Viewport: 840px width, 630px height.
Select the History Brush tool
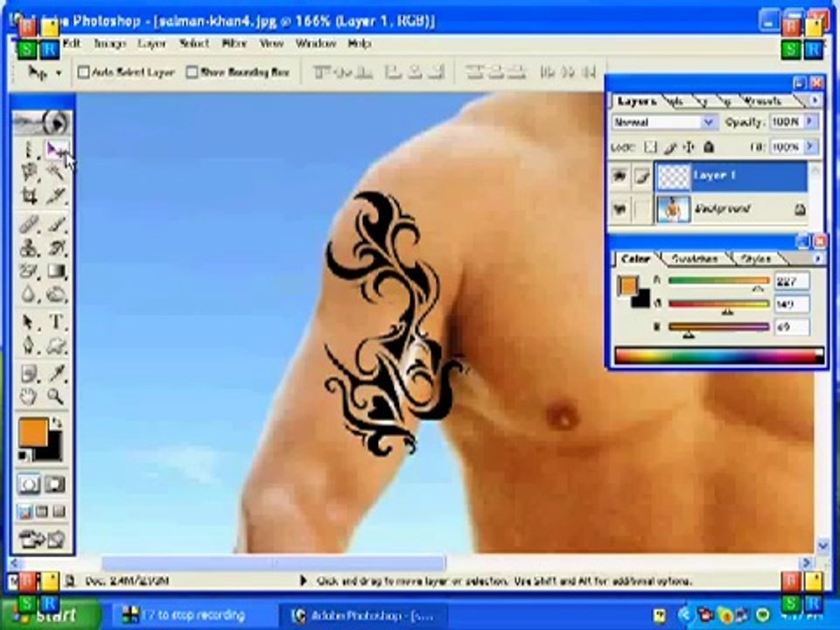click(56, 248)
